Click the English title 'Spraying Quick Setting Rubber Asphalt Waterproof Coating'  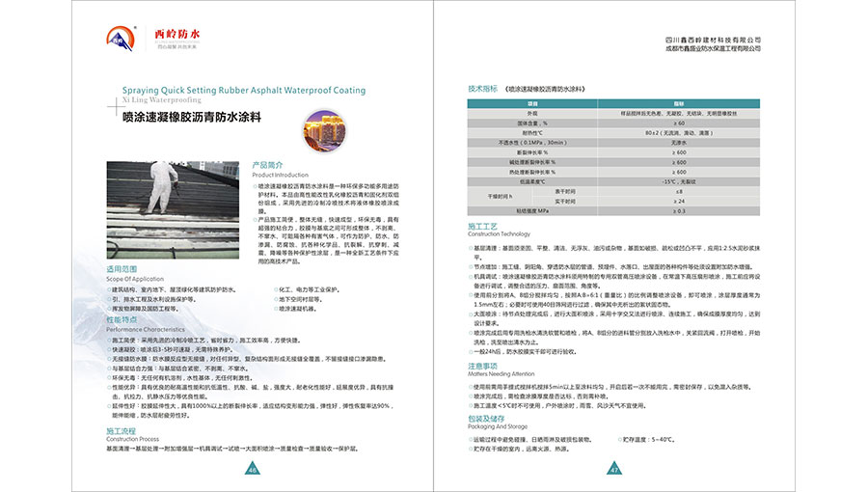[x=244, y=91]
